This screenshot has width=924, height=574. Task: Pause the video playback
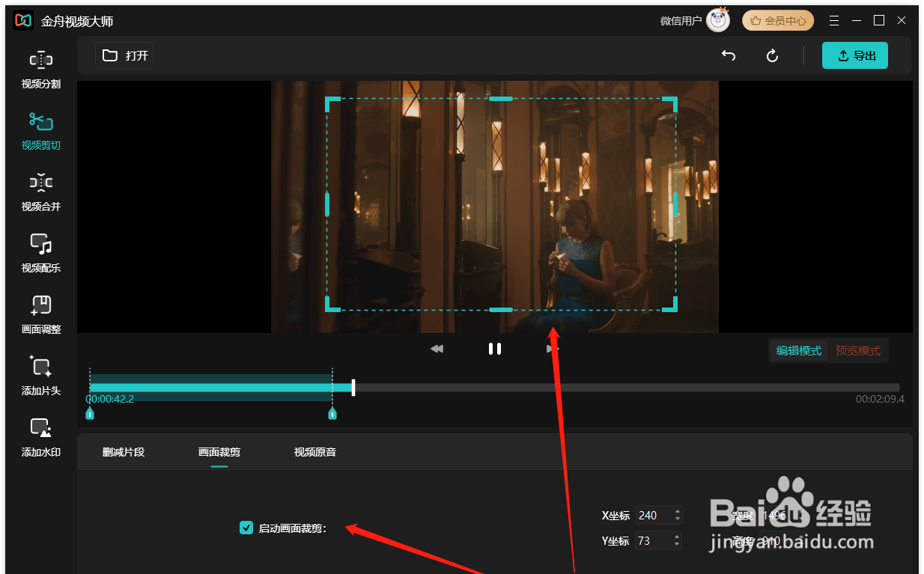[x=494, y=349]
